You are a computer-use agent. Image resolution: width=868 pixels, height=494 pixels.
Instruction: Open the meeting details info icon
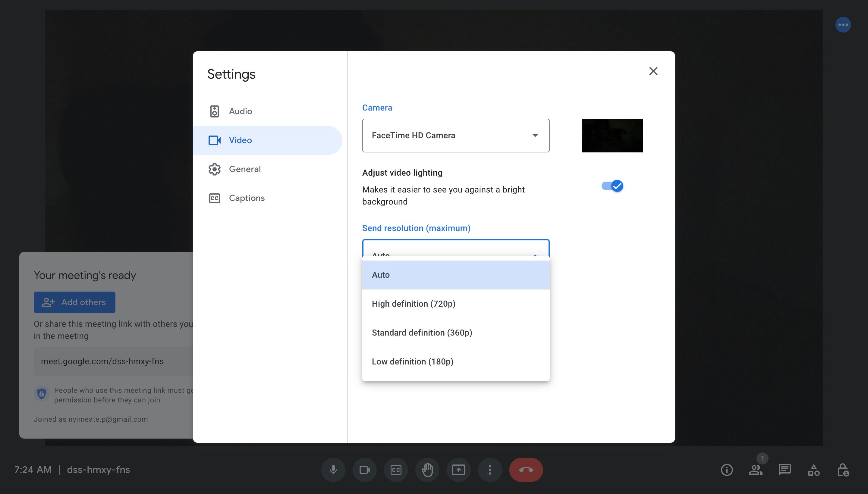[726, 470]
